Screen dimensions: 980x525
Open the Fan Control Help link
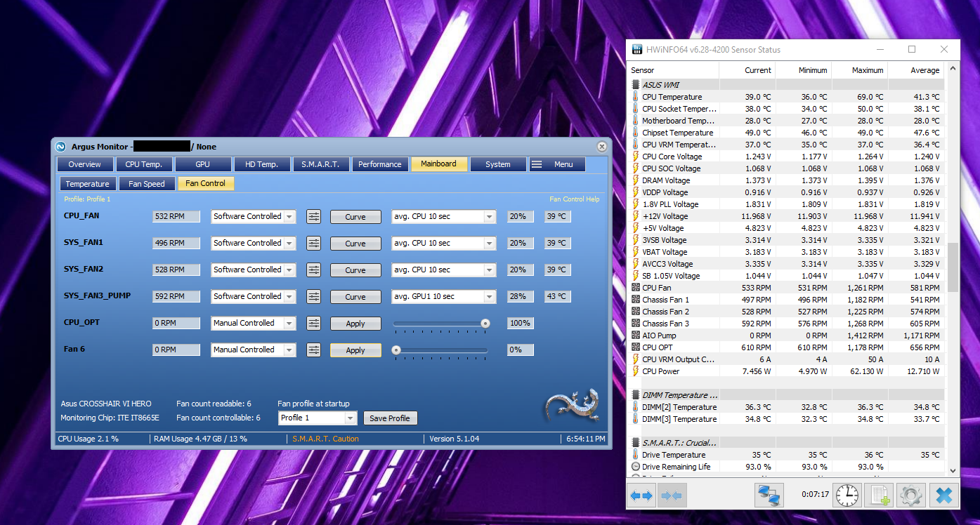[x=575, y=199]
